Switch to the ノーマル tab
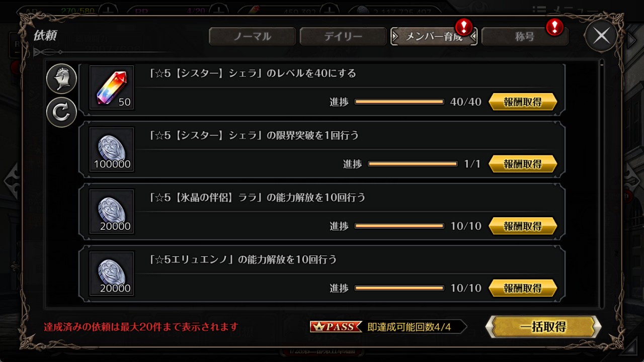Image resolution: width=644 pixels, height=362 pixels. coord(252,36)
